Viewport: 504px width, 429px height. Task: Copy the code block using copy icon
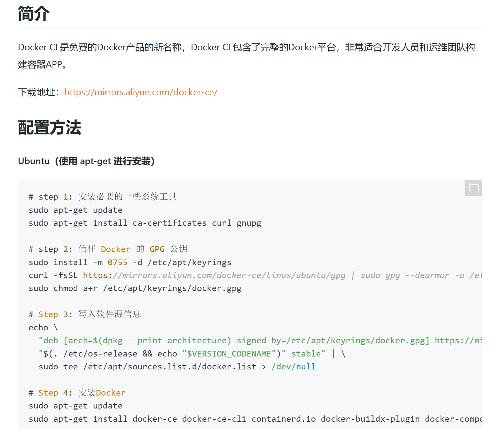coord(473,188)
